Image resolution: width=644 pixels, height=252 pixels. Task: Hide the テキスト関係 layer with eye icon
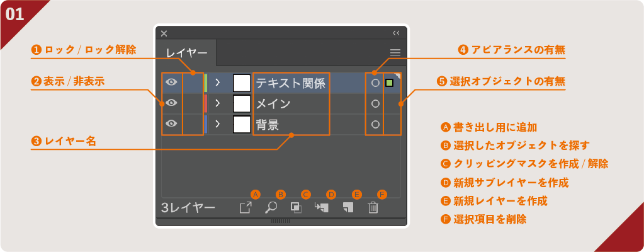coord(171,83)
